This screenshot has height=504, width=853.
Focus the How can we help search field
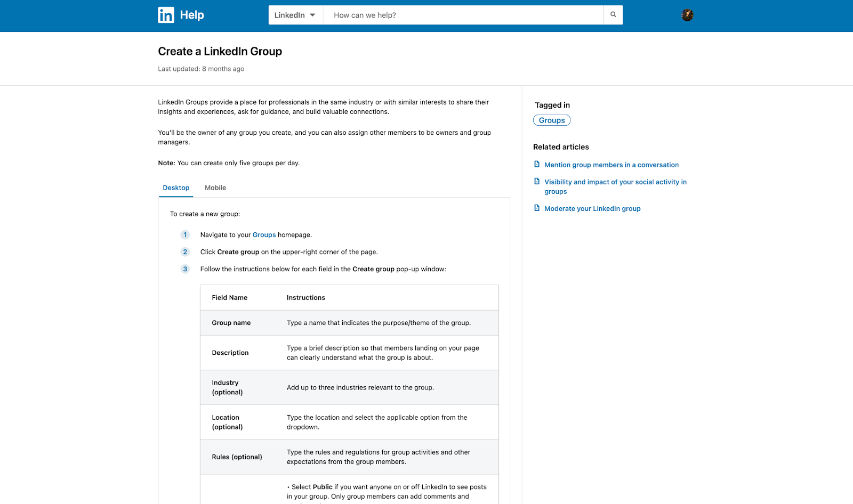tap(463, 15)
